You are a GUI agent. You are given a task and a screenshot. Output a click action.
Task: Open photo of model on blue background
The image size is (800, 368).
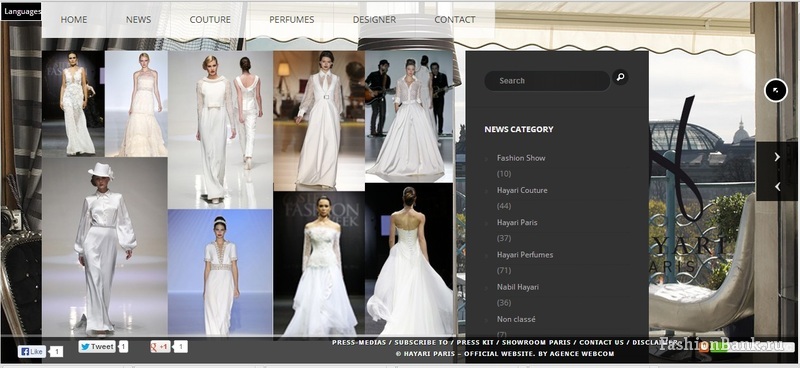(x=220, y=272)
